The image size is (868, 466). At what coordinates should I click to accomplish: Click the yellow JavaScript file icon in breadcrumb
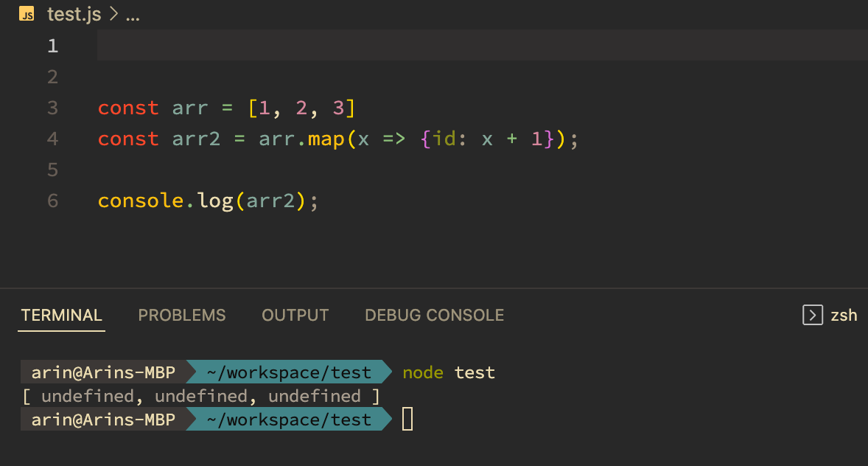27,13
